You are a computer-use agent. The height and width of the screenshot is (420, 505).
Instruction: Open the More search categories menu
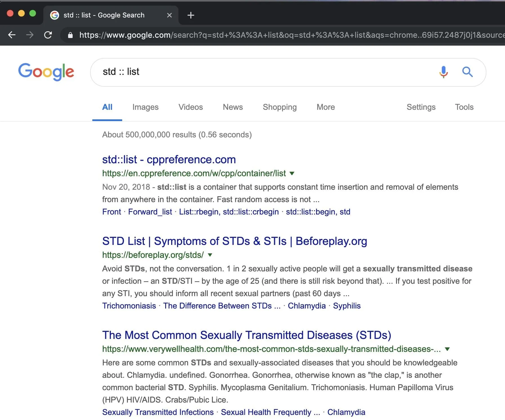pos(326,107)
